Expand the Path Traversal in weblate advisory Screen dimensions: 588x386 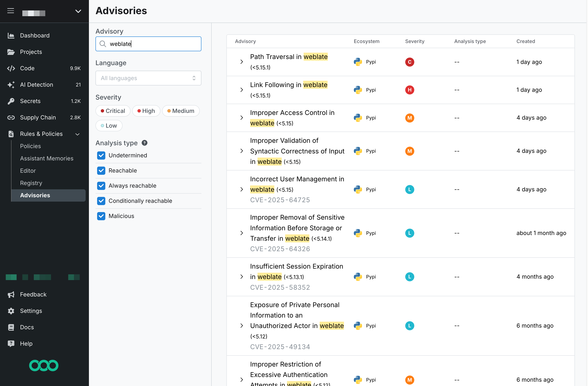click(x=241, y=62)
